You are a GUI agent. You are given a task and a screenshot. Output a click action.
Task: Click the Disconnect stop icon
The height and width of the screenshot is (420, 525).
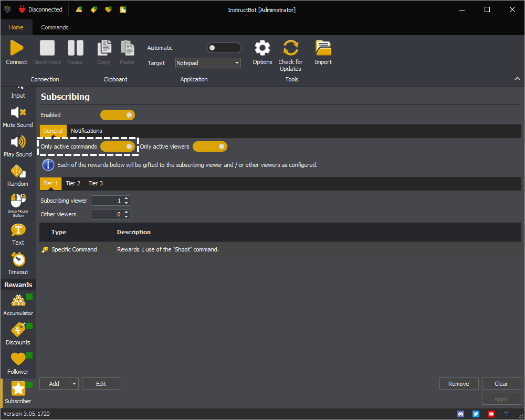tap(47, 48)
